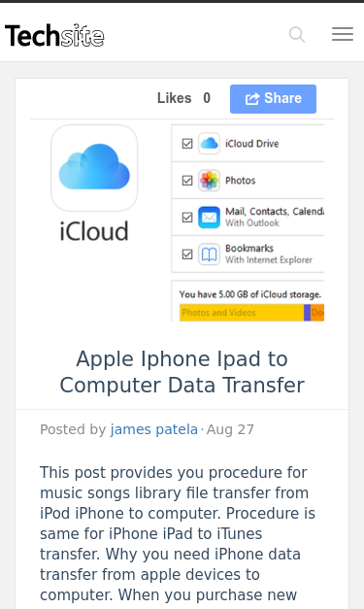Viewport: 364px width, 609px height.
Task: Click the purple storage bar segment
Action: 307,313
